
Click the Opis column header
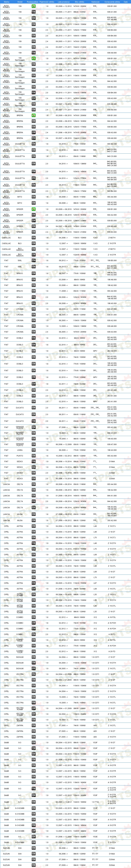point(126,2)
